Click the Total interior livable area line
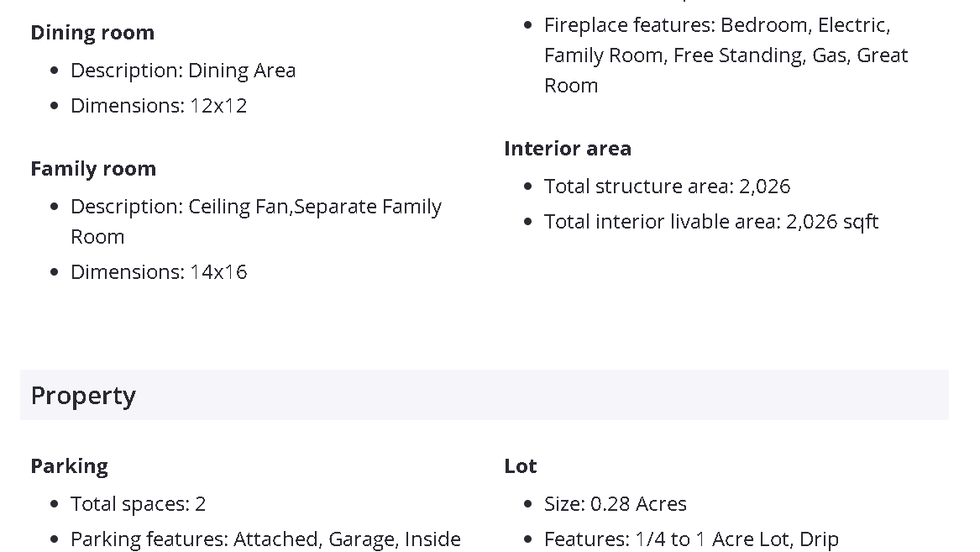The height and width of the screenshot is (552, 980). coord(710,222)
